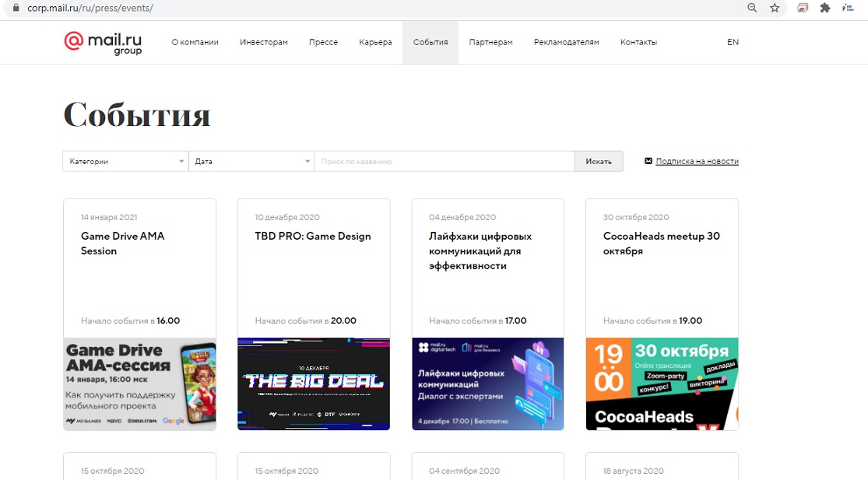This screenshot has width=868, height=480.
Task: Open Партнерам section
Action: click(490, 42)
